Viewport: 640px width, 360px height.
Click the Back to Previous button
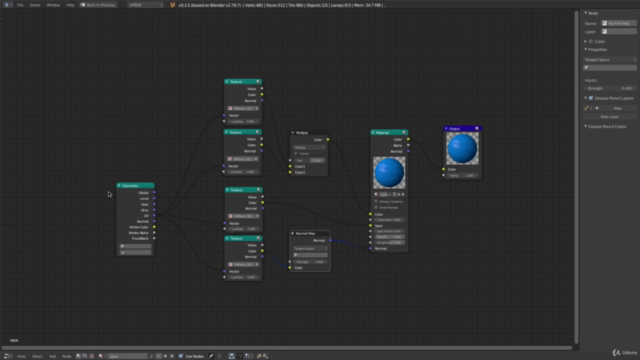(x=98, y=5)
